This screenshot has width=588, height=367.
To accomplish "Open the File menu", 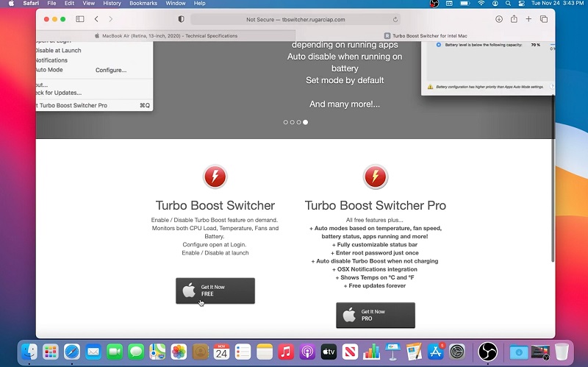I will tap(51, 4).
